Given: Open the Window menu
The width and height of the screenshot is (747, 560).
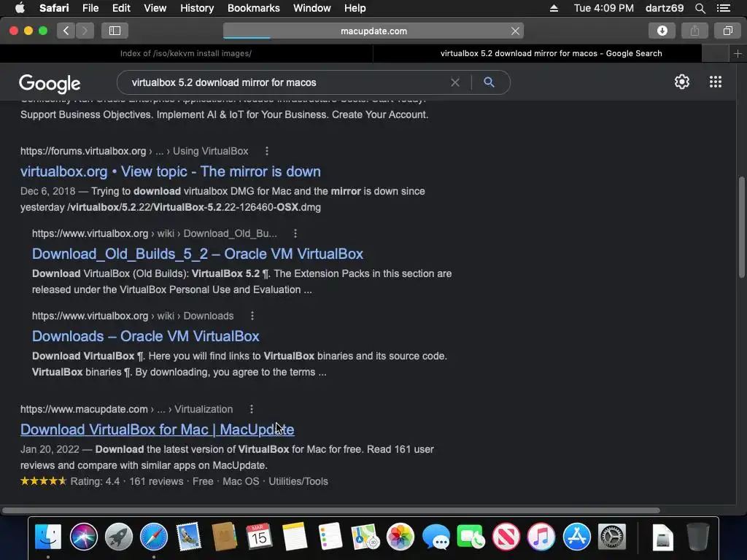Looking at the screenshot, I should [312, 8].
